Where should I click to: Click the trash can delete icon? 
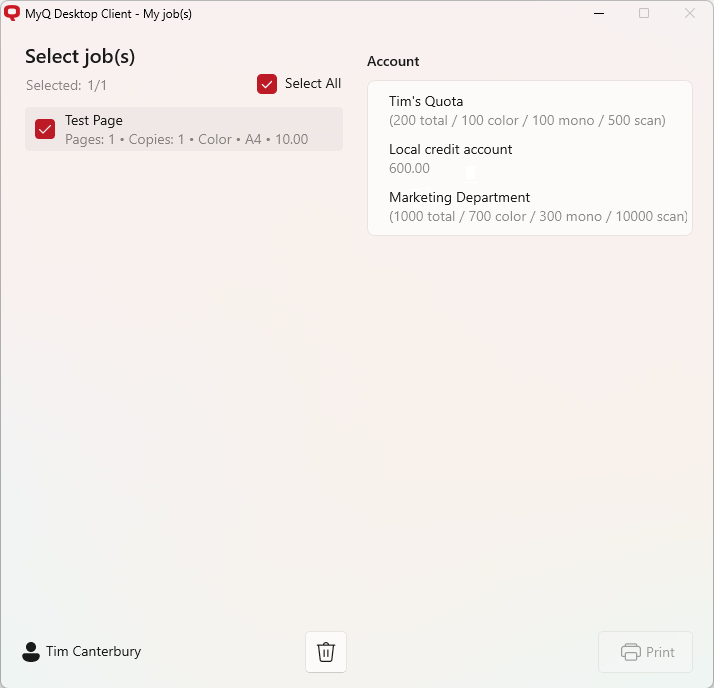[325, 652]
